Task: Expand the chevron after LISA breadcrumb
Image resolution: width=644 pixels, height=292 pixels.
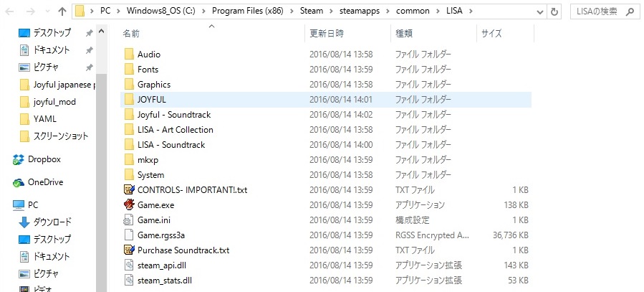Action: [470, 11]
